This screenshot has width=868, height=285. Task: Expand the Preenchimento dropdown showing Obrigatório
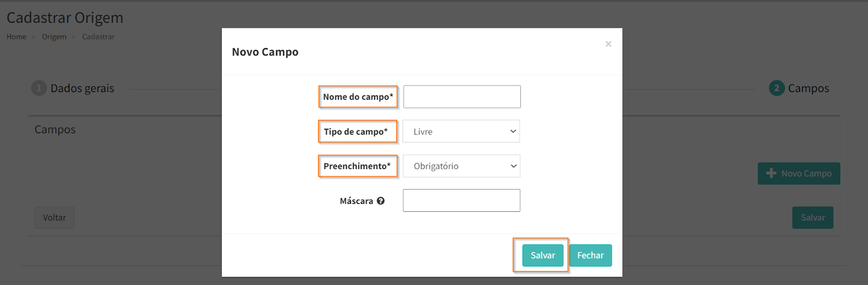(461, 166)
